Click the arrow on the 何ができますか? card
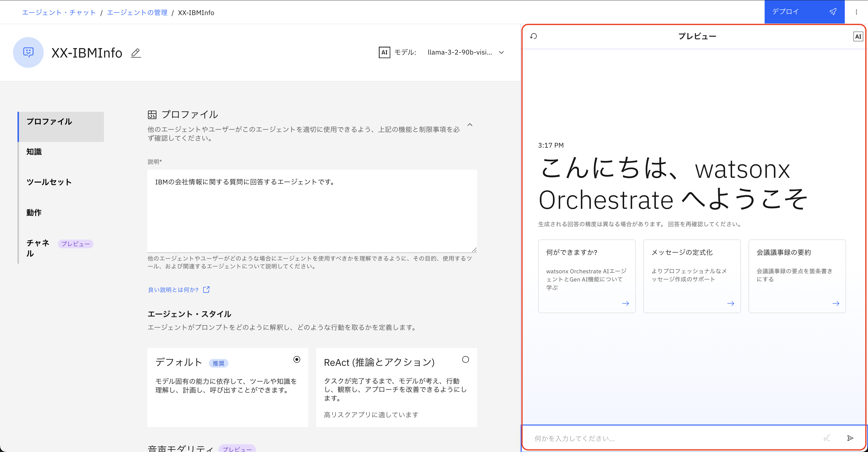Image resolution: width=868 pixels, height=452 pixels. tap(625, 303)
